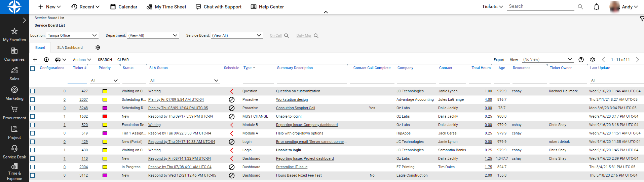Open the list help question mark icon
Viewport: 644px width, 182px height.
coord(581,60)
